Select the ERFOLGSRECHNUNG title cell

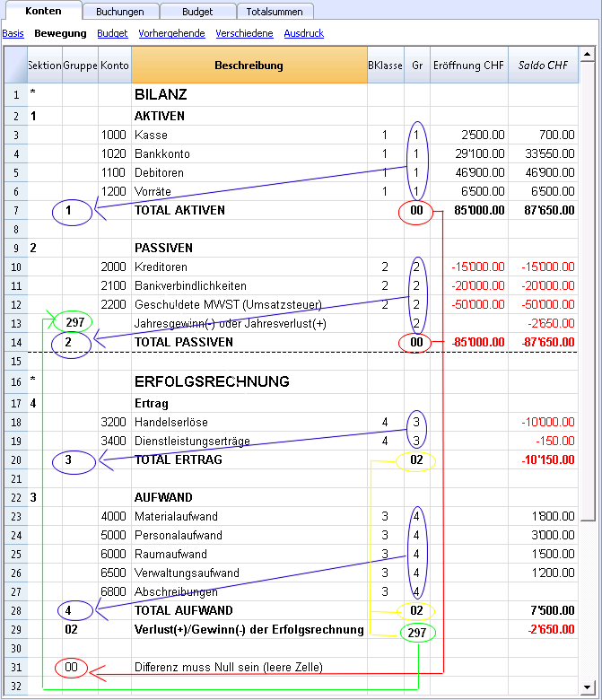(x=249, y=381)
